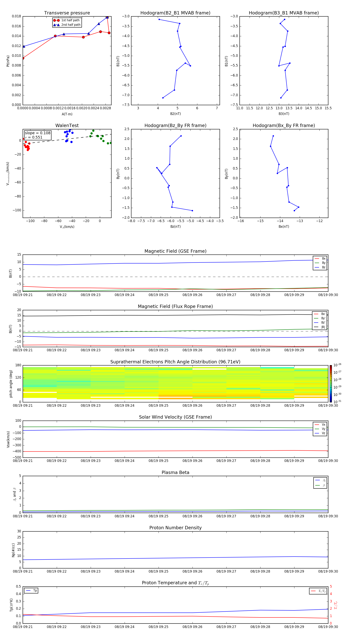351x644 pixels.
Task: Select Bz' in the flux rope legend
Action: click(x=320, y=323)
